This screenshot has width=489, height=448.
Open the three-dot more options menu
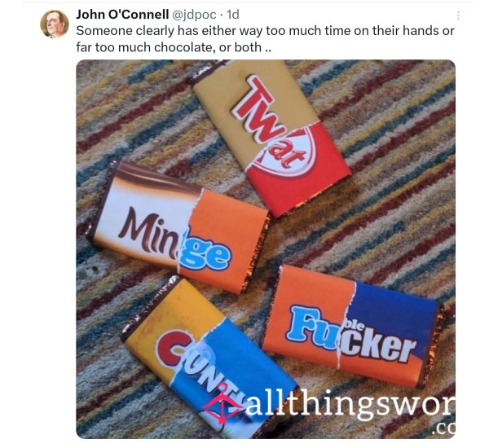458,15
